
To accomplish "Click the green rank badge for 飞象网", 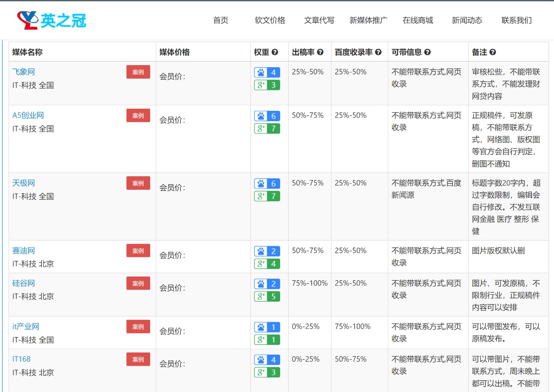I will [x=267, y=85].
